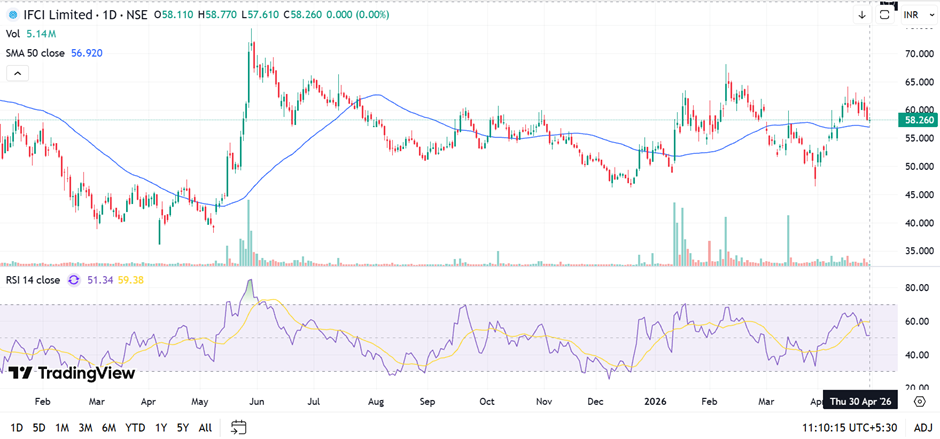Click the 58.260 current price label

pyautogui.click(x=918, y=119)
